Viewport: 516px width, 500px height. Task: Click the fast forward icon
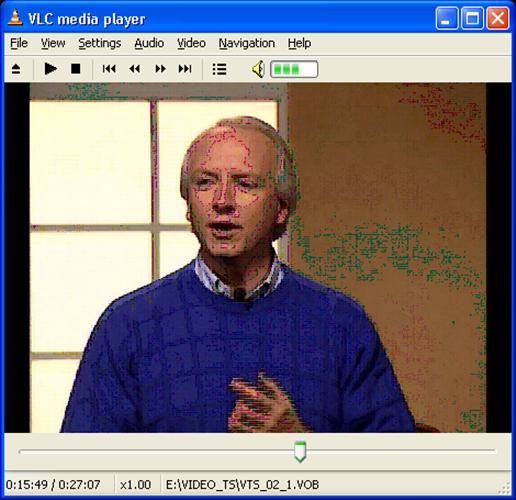pos(160,69)
